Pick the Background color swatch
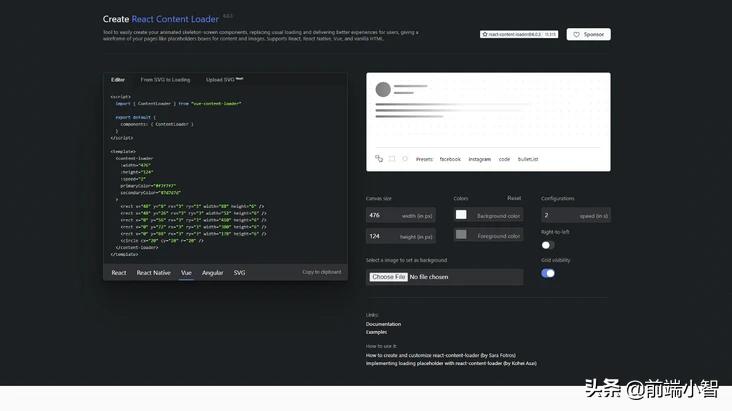The width and height of the screenshot is (732, 411). [461, 214]
